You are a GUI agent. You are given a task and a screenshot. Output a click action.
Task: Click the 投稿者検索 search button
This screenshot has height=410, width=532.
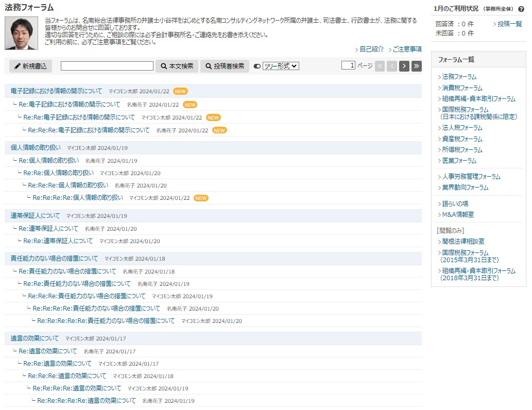pos(225,66)
